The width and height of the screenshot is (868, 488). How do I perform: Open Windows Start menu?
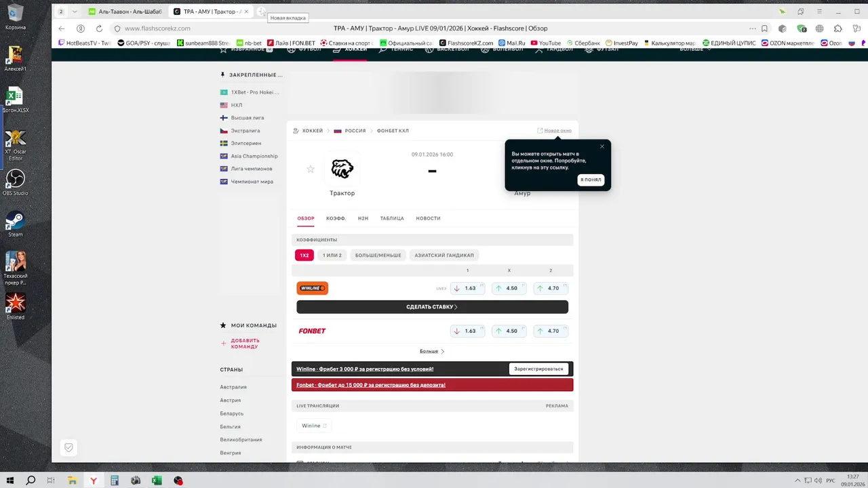(x=12, y=481)
